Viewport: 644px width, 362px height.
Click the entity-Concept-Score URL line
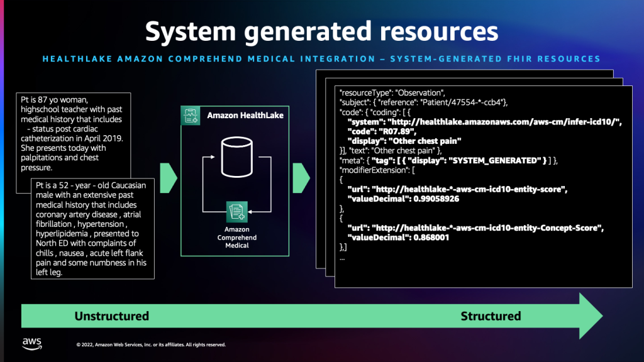(x=475, y=228)
